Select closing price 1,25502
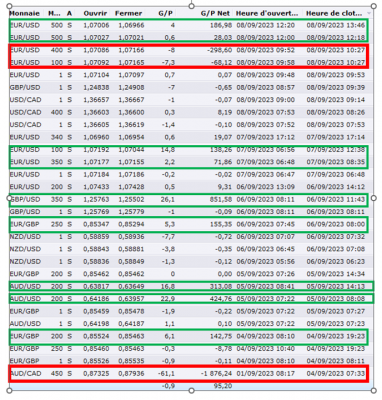 tap(131, 199)
